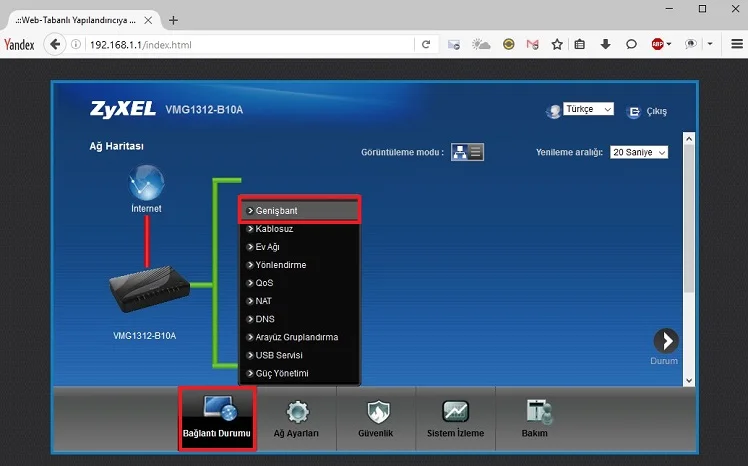The width and height of the screenshot is (748, 466).
Task: Click the AdBlock Plus extension icon
Action: click(658, 44)
